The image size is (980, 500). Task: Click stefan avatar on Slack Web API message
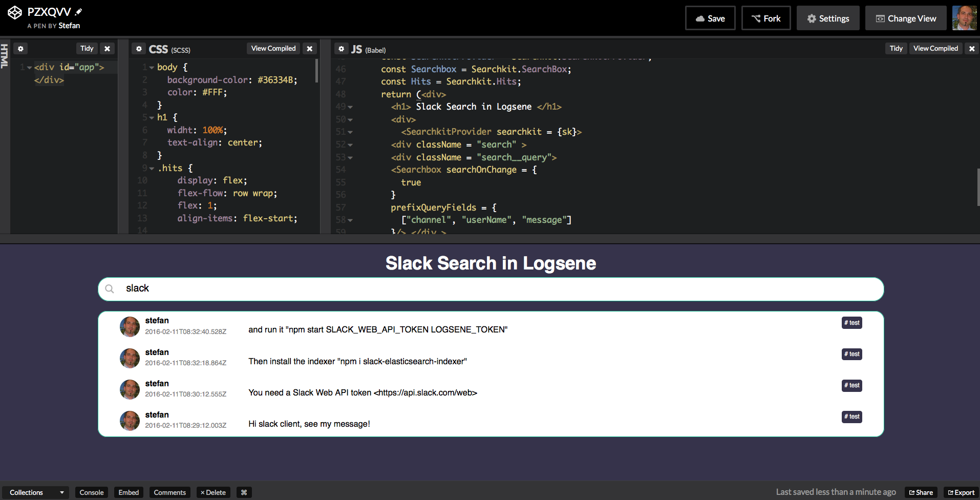(130, 389)
